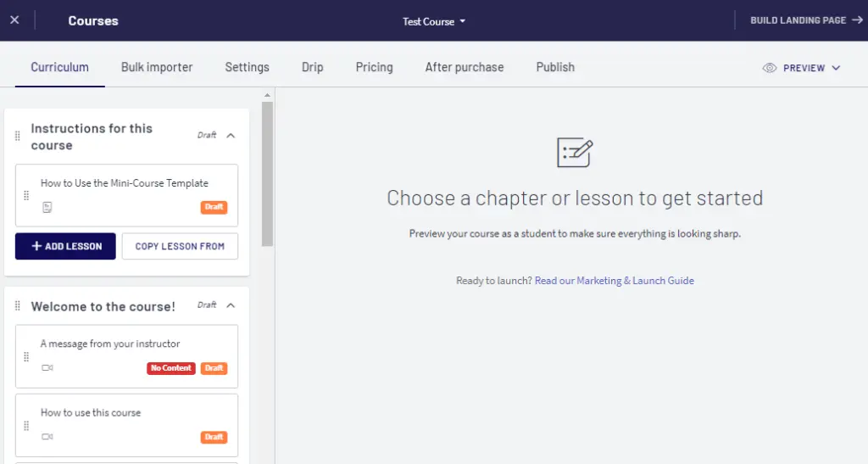Go to the Drip tab
868x464 pixels.
click(x=312, y=67)
